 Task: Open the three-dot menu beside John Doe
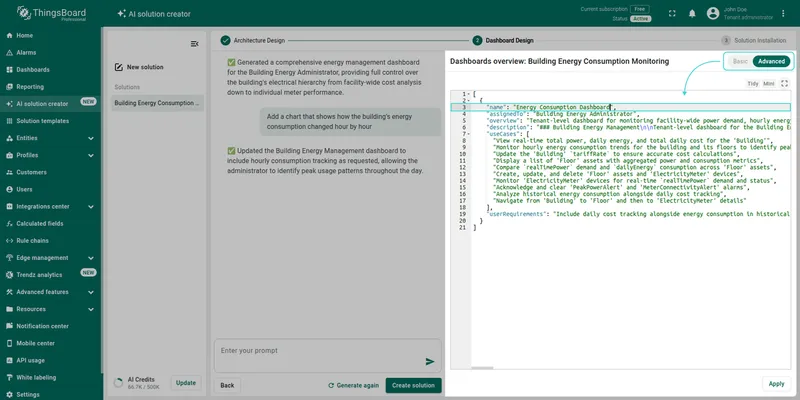click(783, 14)
